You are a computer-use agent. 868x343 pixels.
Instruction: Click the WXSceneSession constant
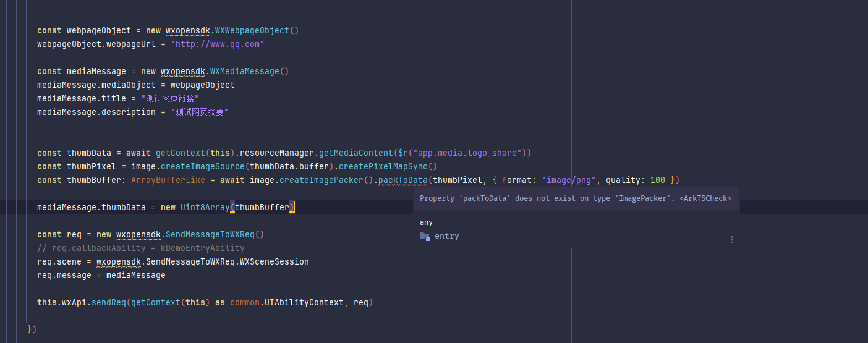274,262
